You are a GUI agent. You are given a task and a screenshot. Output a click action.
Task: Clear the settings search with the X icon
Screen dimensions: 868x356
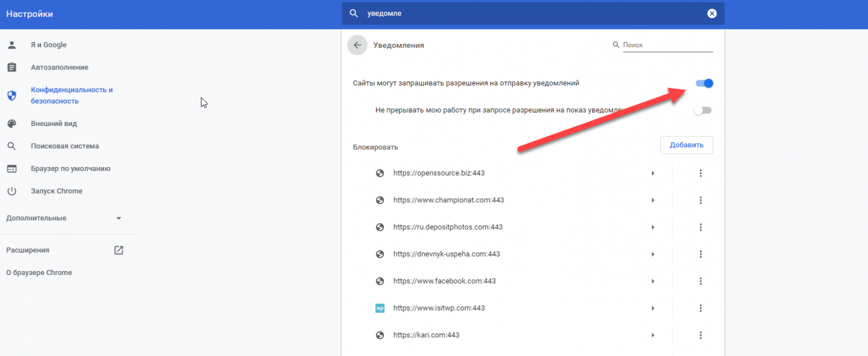(x=712, y=14)
